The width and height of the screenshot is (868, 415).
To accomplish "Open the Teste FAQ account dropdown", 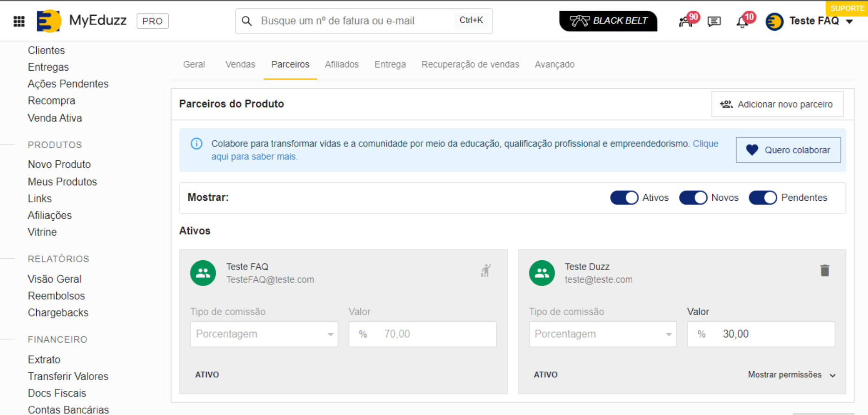I will click(x=821, y=21).
